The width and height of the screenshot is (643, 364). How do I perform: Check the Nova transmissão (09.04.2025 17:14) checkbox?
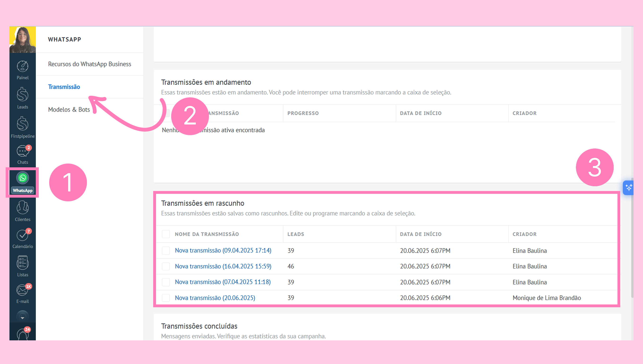pyautogui.click(x=166, y=251)
